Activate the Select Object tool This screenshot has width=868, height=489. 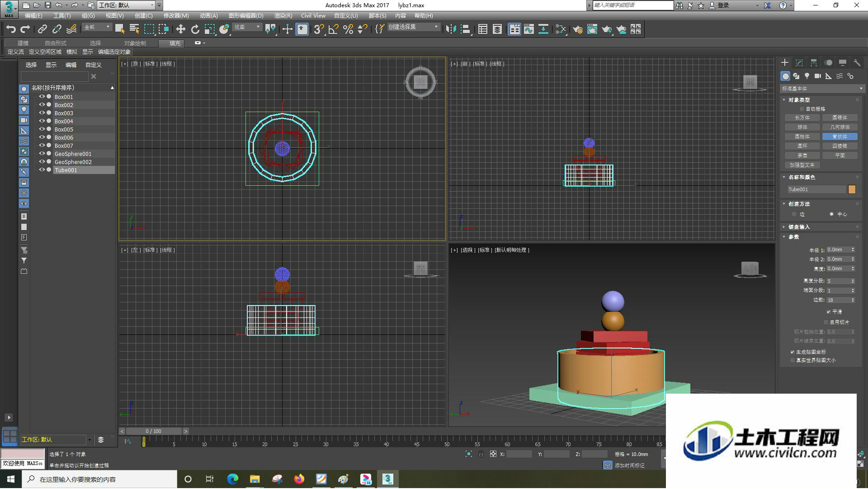120,29
